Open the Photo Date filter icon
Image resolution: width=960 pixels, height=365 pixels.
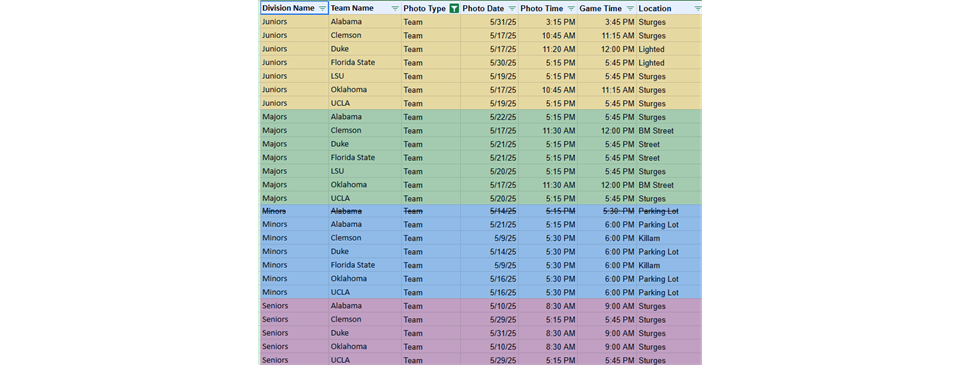pyautogui.click(x=512, y=9)
